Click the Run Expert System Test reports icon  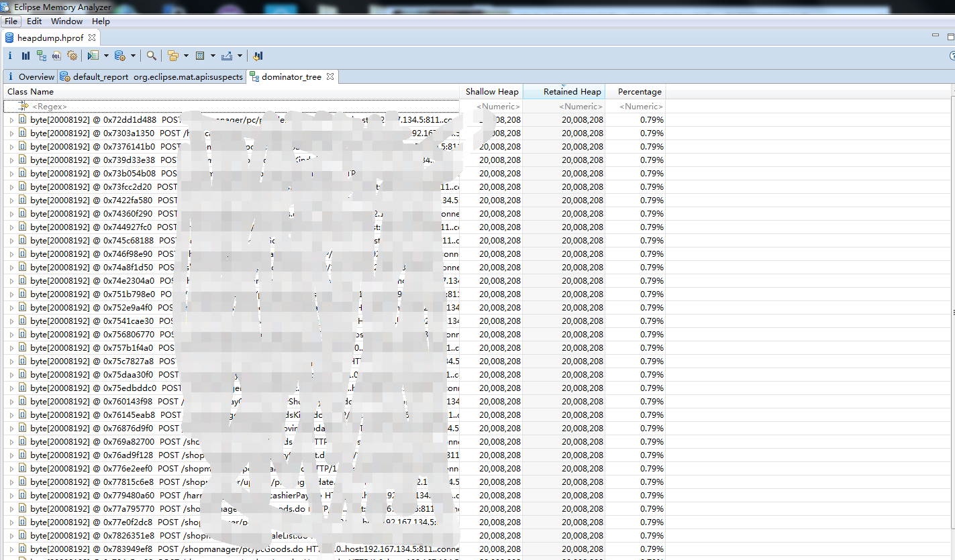pos(94,56)
